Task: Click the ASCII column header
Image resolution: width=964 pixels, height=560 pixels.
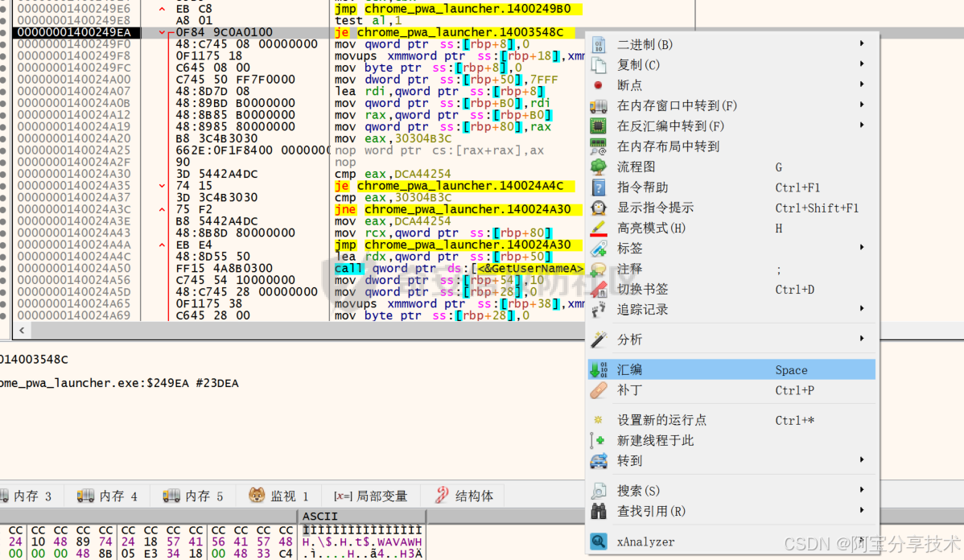Action: click(x=361, y=516)
